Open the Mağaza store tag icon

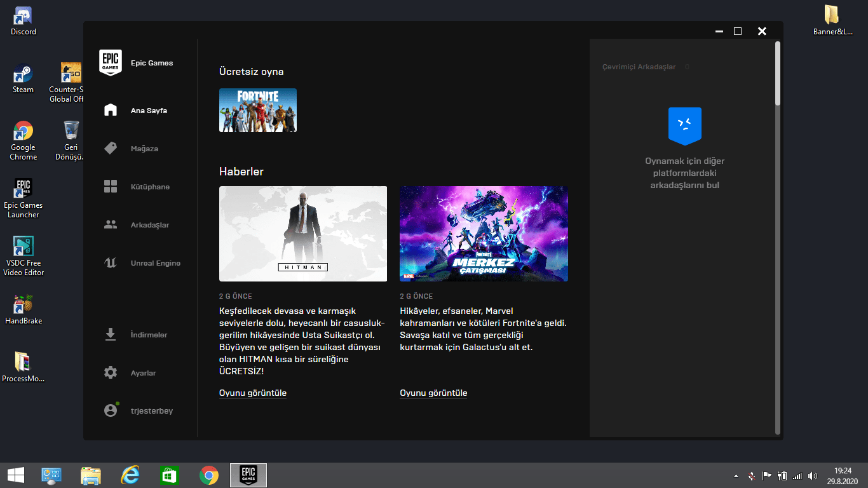pyautogui.click(x=111, y=148)
